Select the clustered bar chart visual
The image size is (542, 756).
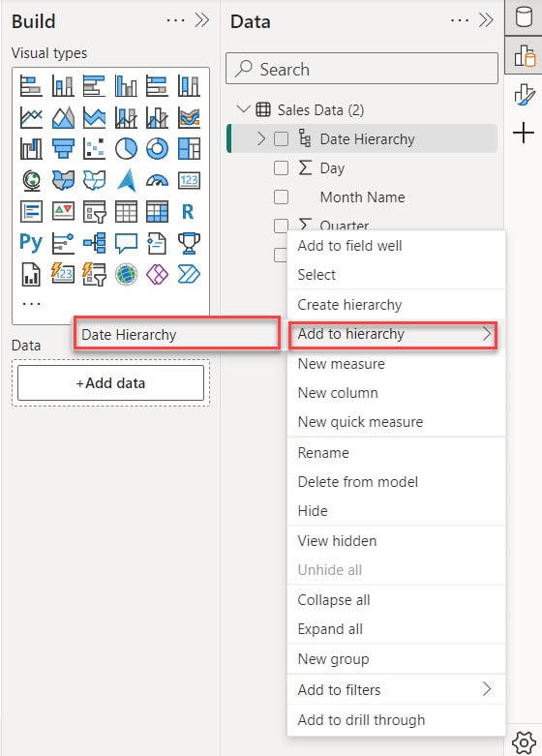[x=94, y=86]
